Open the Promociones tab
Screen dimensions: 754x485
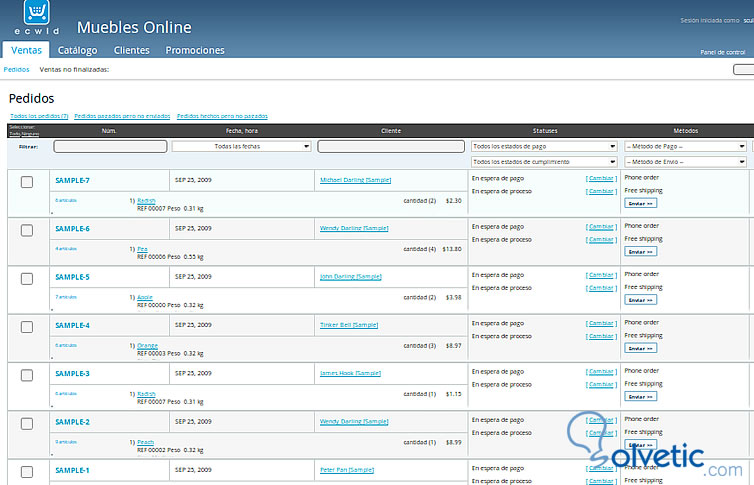[x=195, y=50]
